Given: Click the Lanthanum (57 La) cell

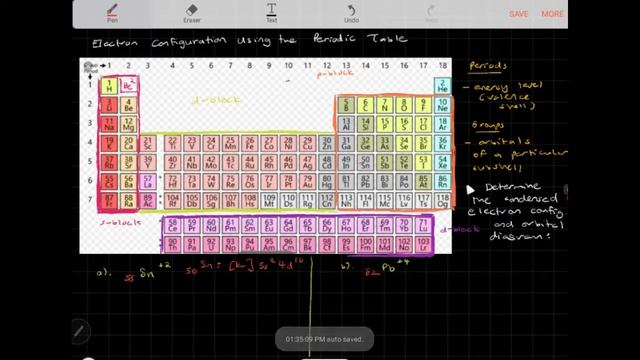Looking at the screenshot, I should (x=148, y=182).
